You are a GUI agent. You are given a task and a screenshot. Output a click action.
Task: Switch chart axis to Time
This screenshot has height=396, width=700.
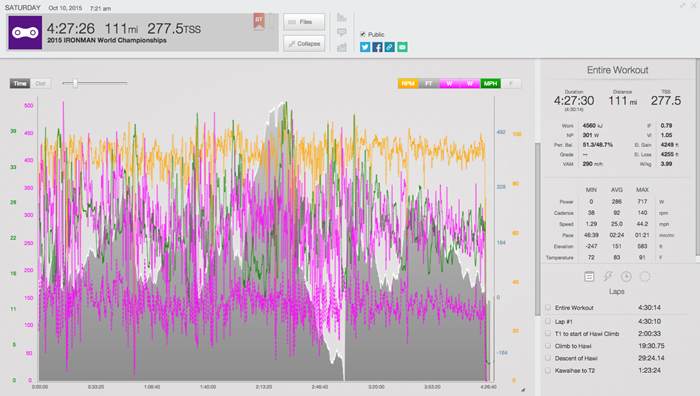20,83
